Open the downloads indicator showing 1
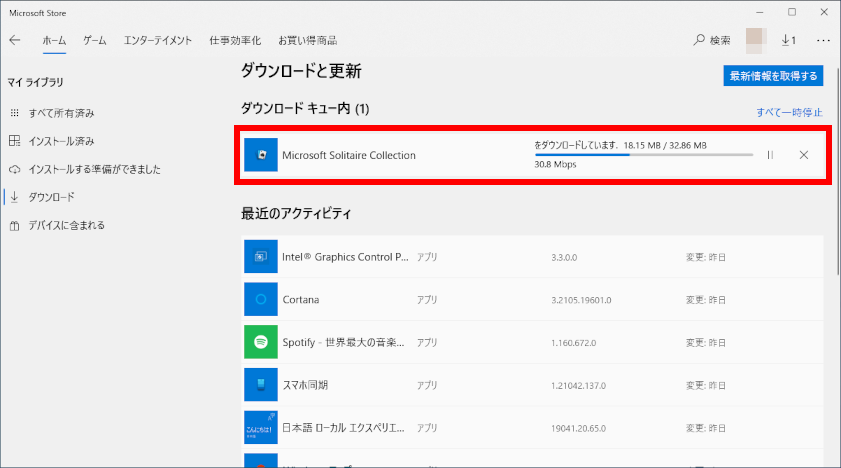Screen dimensions: 841x468 788,40
